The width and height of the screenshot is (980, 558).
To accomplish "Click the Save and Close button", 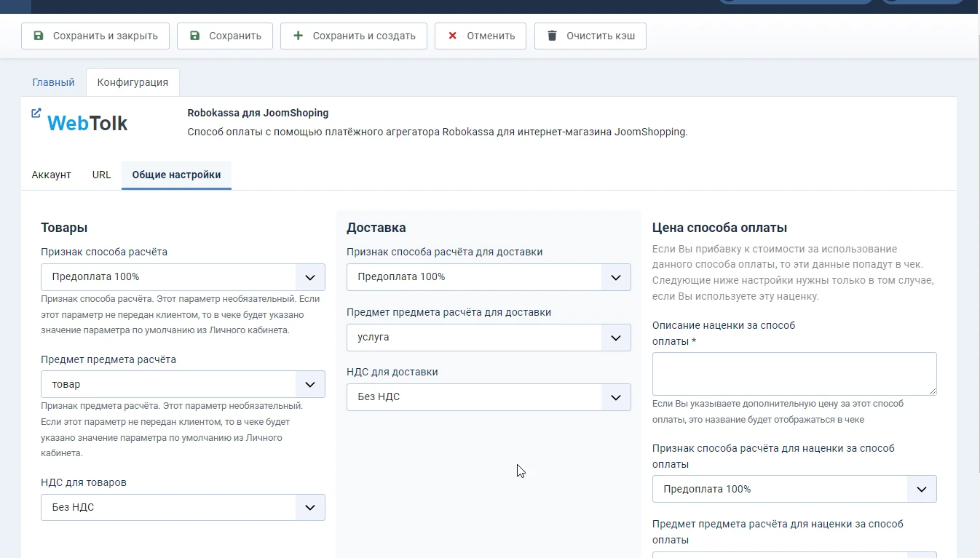I will 95,36.
